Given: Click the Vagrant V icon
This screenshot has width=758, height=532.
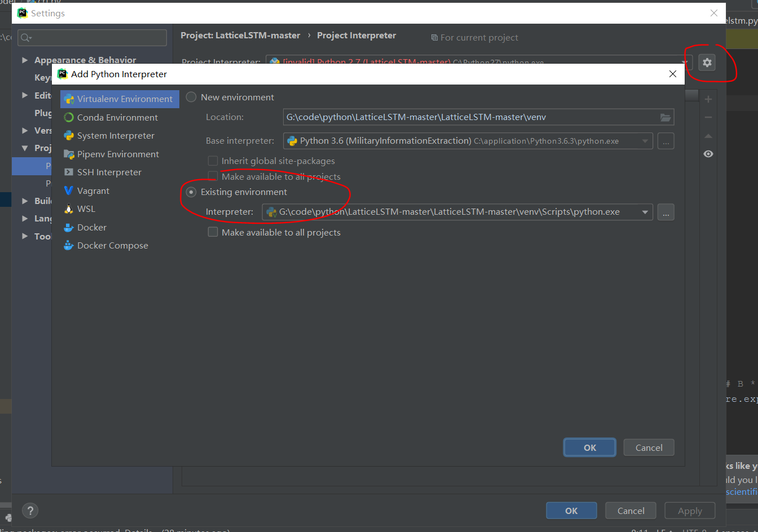Looking at the screenshot, I should coord(69,190).
